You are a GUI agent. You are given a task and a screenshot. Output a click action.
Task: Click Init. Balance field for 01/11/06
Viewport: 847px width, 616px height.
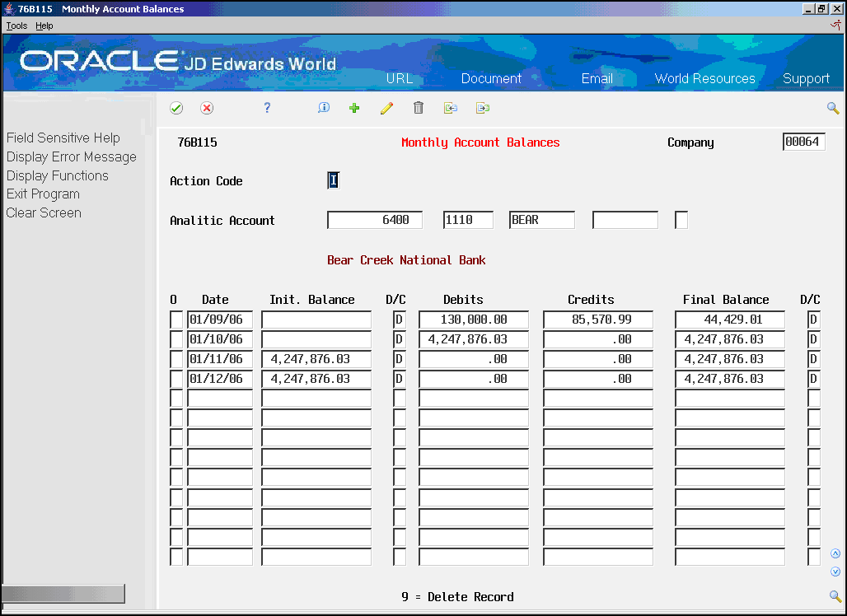pyautogui.click(x=316, y=359)
